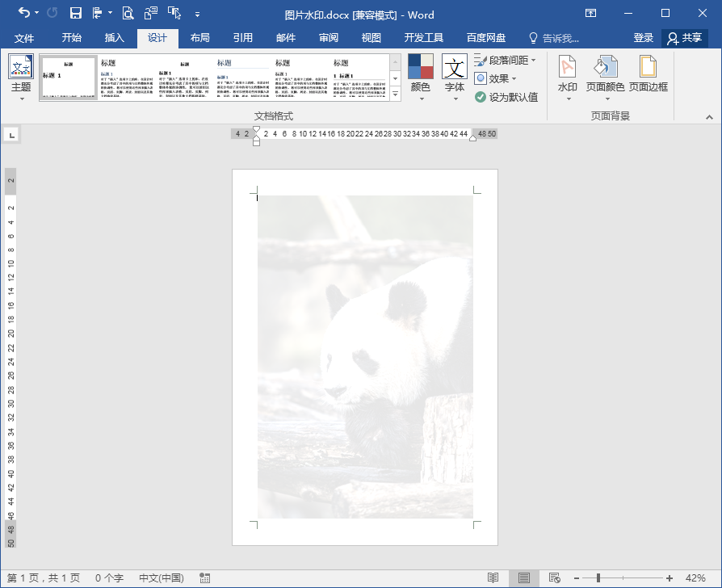
Task: Click the first line indent ruler marker
Action: 257,129
